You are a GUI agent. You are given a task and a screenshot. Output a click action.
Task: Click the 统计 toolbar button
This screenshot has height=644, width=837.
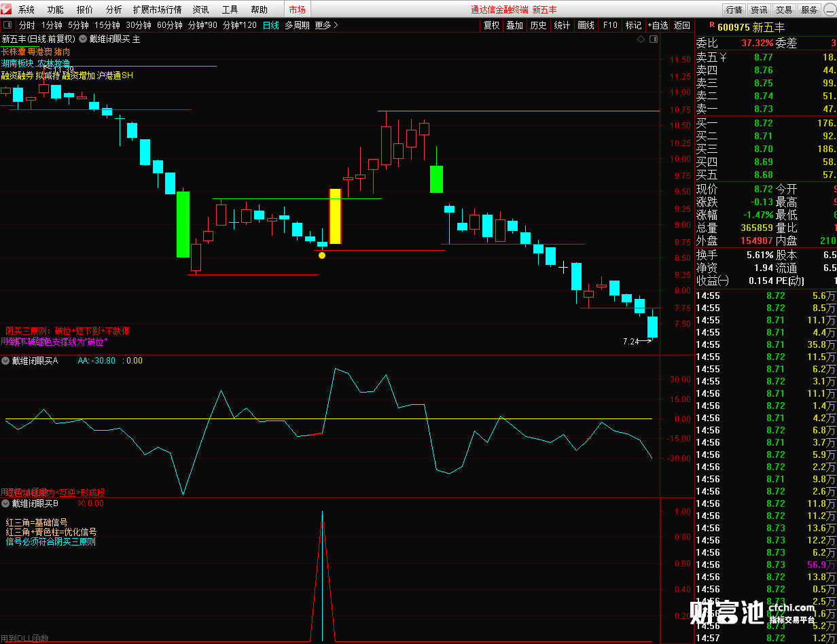click(x=562, y=25)
